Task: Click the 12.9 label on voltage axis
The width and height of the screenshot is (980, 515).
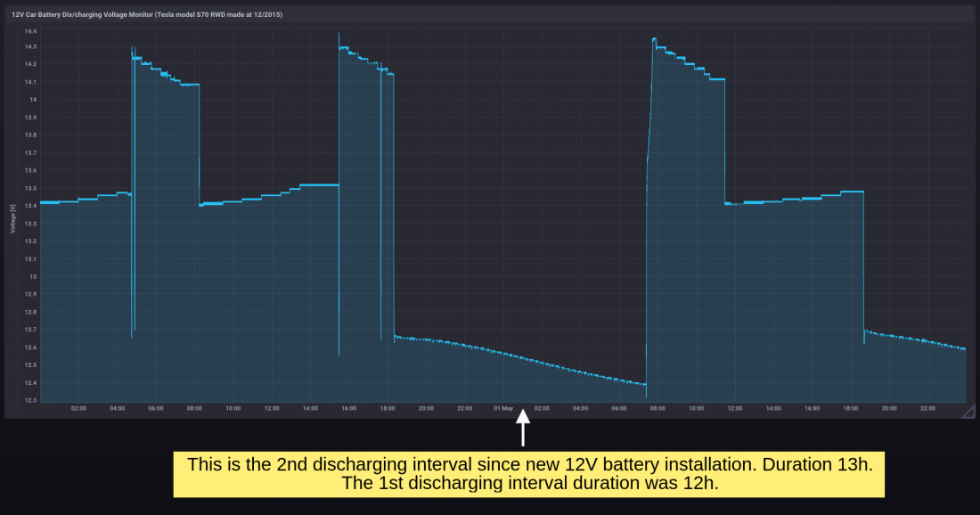Action: coord(30,294)
